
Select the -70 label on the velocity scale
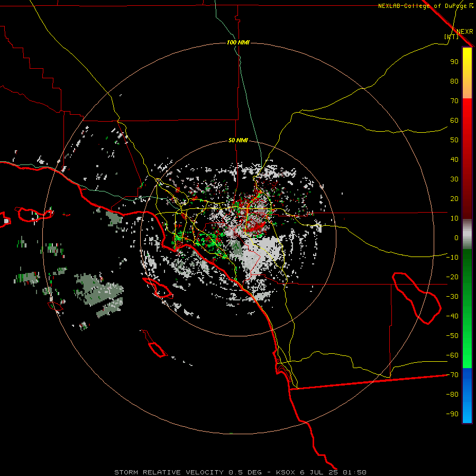(452, 375)
